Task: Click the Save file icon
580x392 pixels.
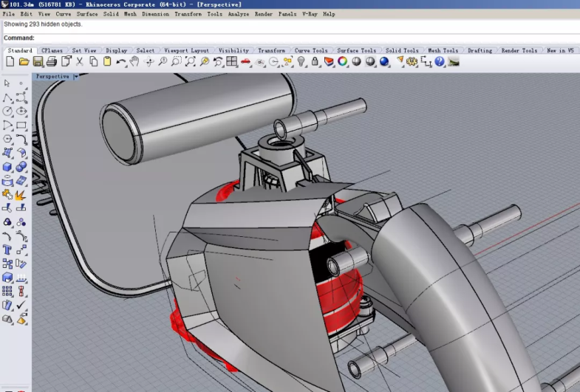Action: [x=38, y=61]
